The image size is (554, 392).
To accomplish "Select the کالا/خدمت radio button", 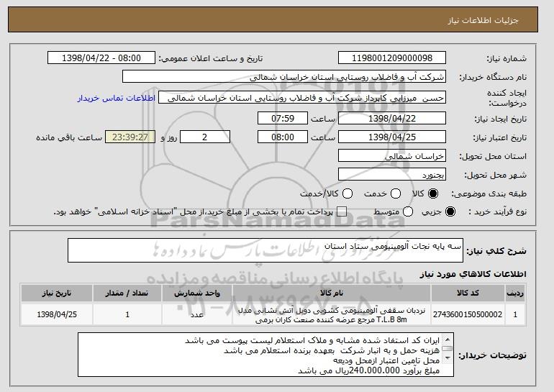I will coord(348,193).
